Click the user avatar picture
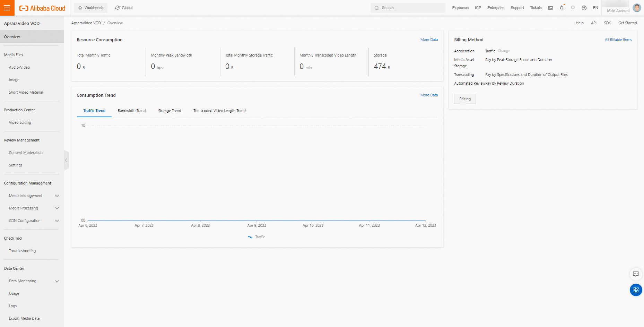Viewport: 644px width, 327px height. click(637, 8)
